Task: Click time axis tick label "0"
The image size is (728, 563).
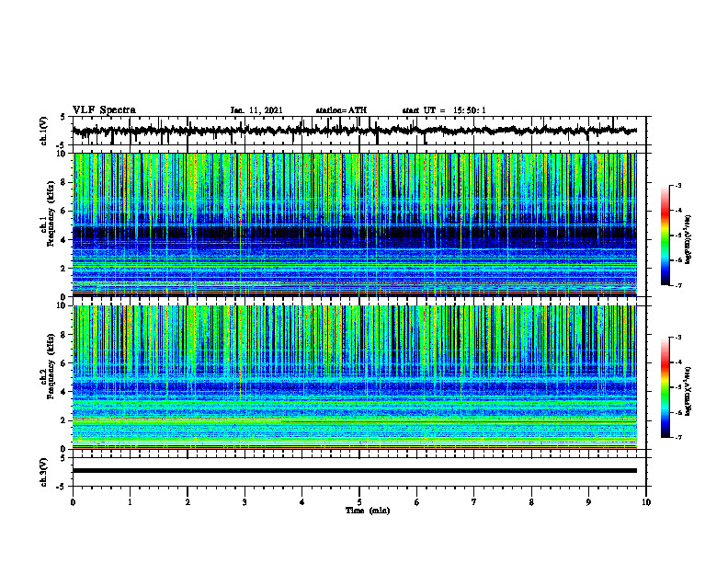Action: click(x=73, y=502)
